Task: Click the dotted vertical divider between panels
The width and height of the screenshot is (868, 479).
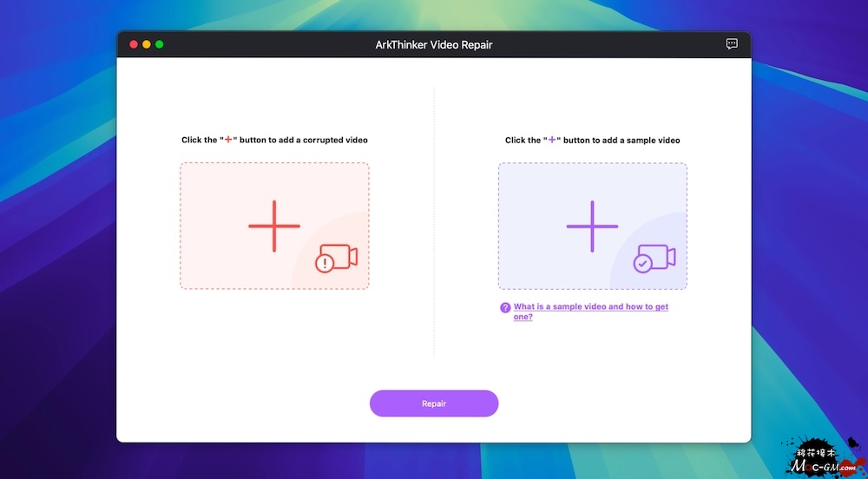Action: [434, 221]
